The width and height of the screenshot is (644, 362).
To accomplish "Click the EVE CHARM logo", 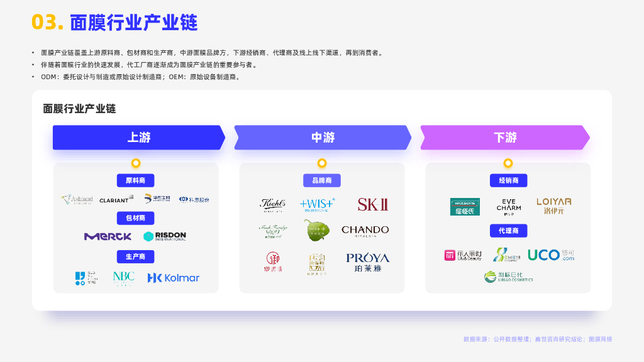I will pyautogui.click(x=508, y=207).
